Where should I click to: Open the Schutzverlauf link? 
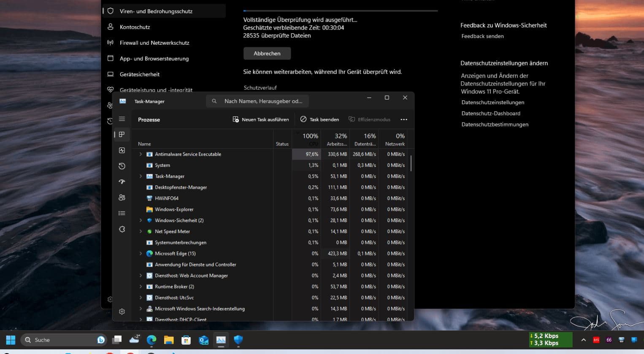point(260,88)
